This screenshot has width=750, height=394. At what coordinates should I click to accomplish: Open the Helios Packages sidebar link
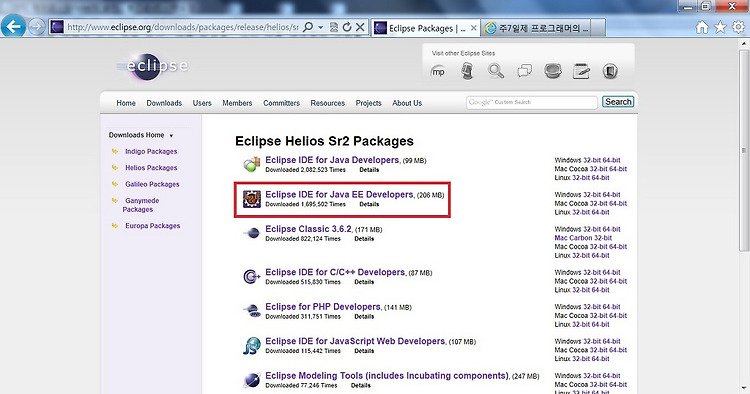151,168
